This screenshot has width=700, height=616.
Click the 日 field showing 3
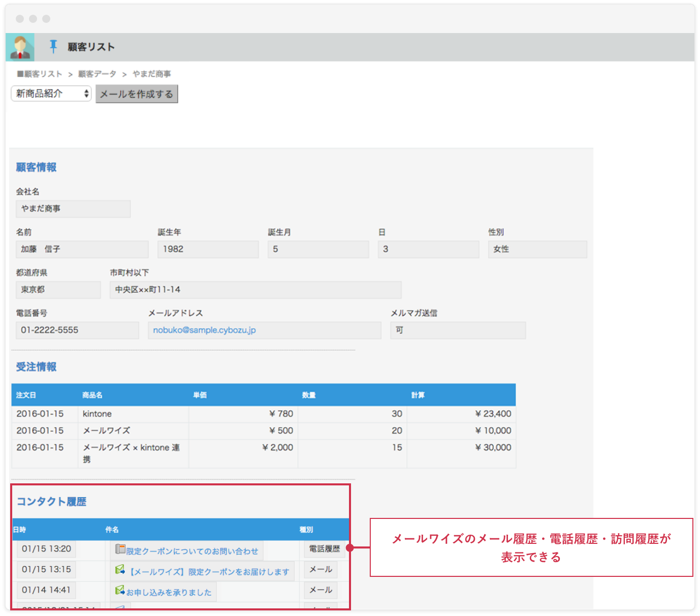tap(429, 250)
